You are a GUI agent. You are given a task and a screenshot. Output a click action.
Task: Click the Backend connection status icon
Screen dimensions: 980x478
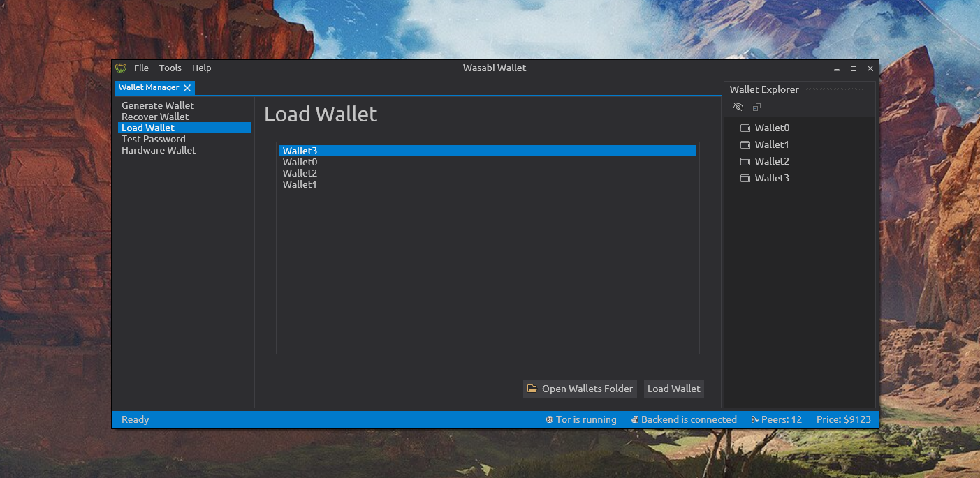point(635,419)
